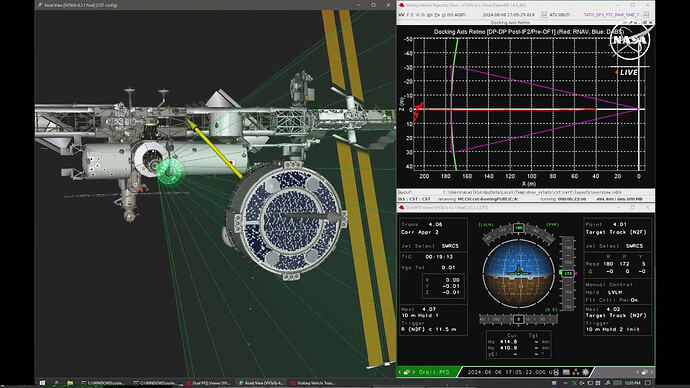Click Corr Appr 2 label
The height and width of the screenshot is (388, 690).
click(x=420, y=232)
